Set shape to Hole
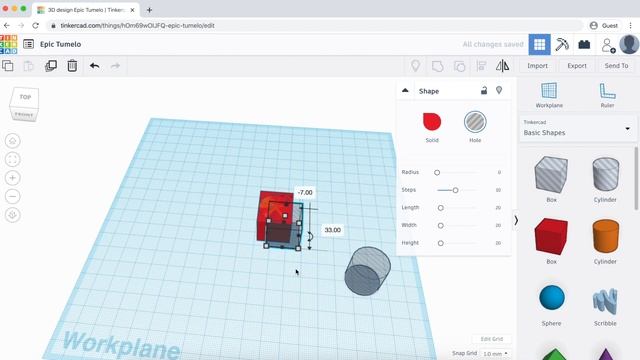The height and width of the screenshot is (360, 640). coord(475,127)
